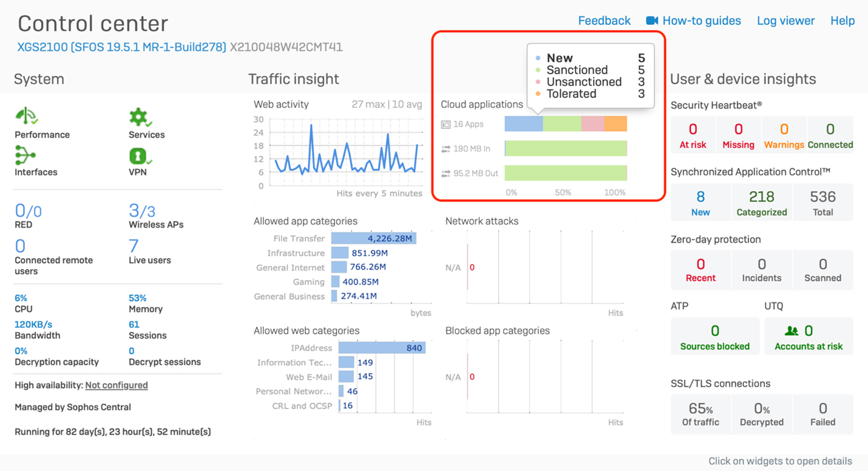The image size is (868, 471).
Task: Click the blue New segment of Cloud applications bar
Action: click(x=523, y=124)
